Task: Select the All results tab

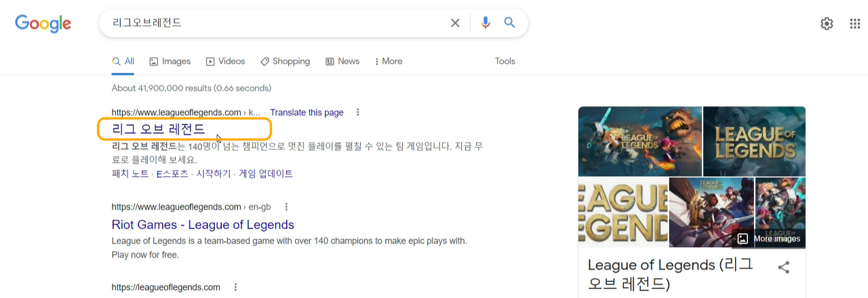Action: pyautogui.click(x=123, y=61)
